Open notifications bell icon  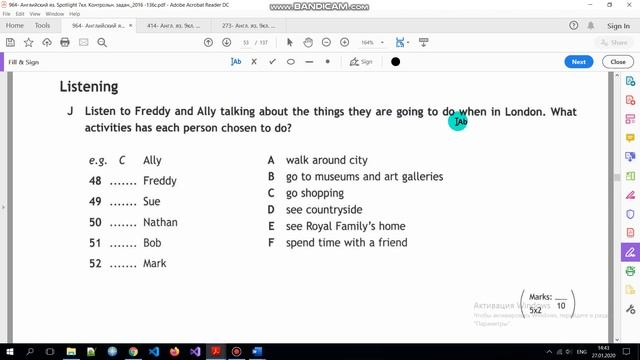(x=591, y=26)
